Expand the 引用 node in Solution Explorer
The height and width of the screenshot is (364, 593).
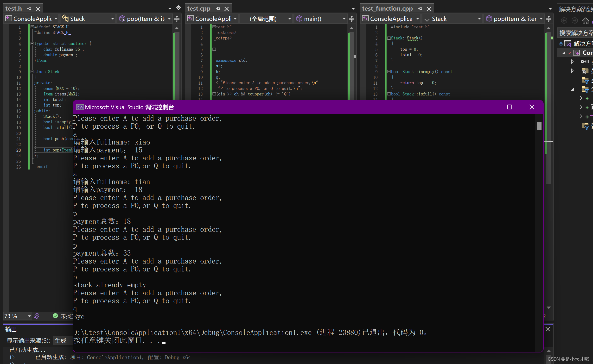click(573, 62)
